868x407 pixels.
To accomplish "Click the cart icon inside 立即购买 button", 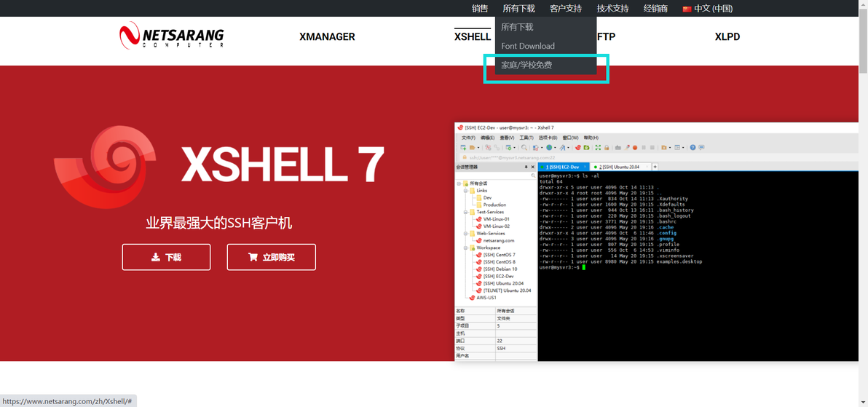I will click(253, 258).
